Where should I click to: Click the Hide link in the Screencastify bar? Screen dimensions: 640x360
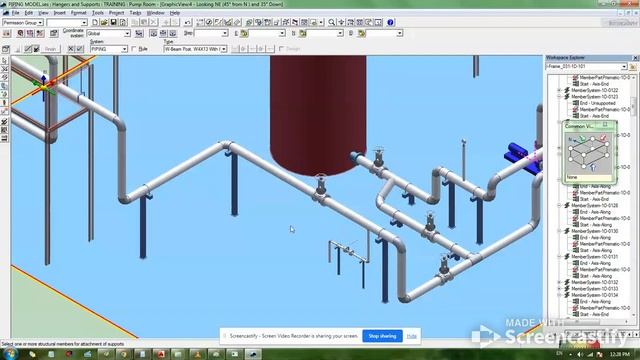pyautogui.click(x=411, y=336)
